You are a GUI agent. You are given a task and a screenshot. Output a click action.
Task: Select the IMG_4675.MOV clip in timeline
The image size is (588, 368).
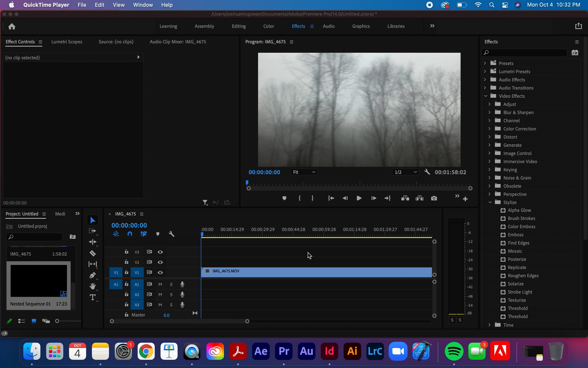click(x=316, y=272)
